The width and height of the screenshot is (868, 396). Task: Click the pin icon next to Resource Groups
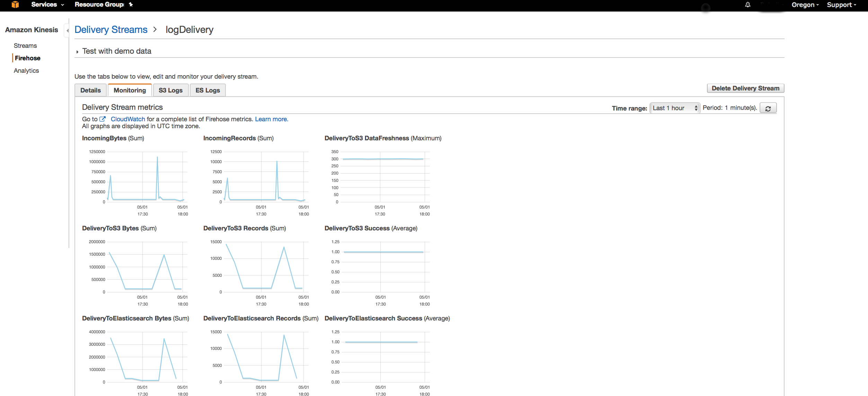click(131, 5)
